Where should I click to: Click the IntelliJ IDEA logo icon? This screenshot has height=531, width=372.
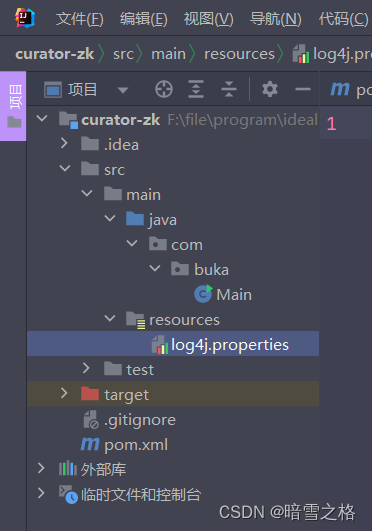click(x=25, y=18)
